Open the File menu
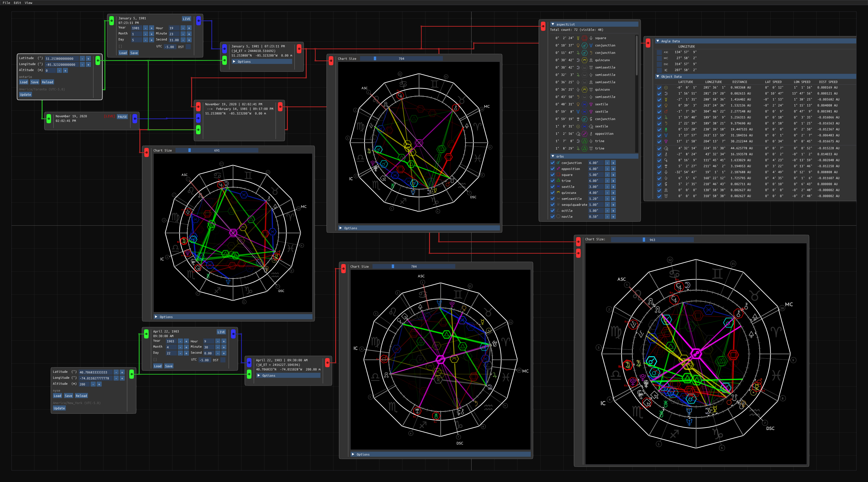The height and width of the screenshot is (482, 868). coord(6,3)
